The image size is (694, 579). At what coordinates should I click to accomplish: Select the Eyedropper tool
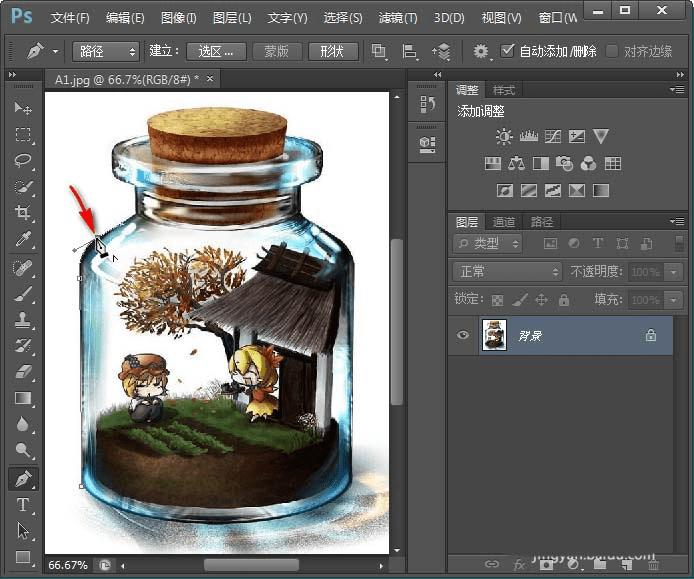click(23, 238)
